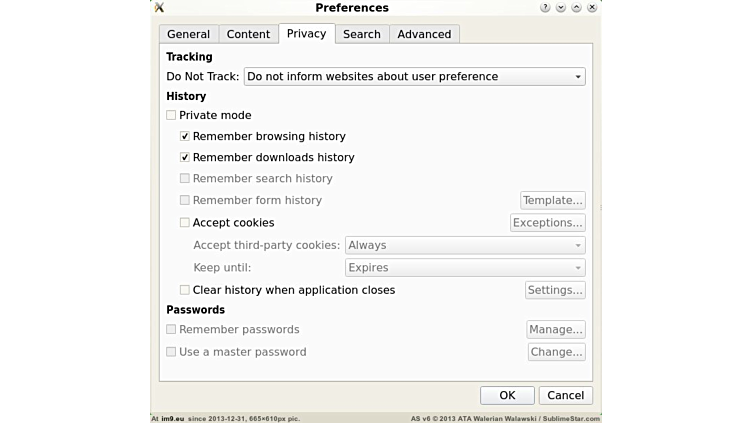The image size is (752, 423).
Task: Click the up-arrow window button
Action: (x=576, y=8)
